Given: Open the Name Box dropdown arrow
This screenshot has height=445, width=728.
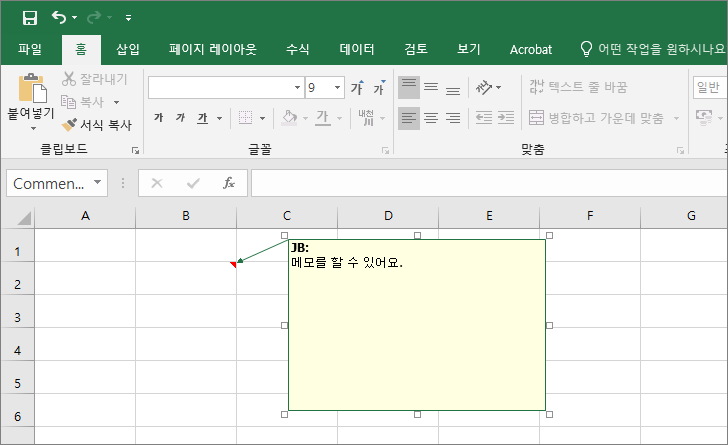Looking at the screenshot, I should click(x=98, y=183).
